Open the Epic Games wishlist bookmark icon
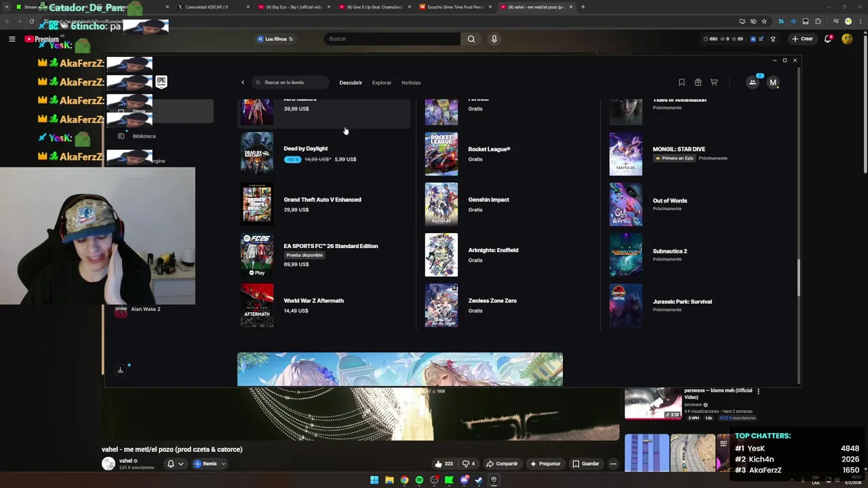The width and height of the screenshot is (868, 488). 682,83
